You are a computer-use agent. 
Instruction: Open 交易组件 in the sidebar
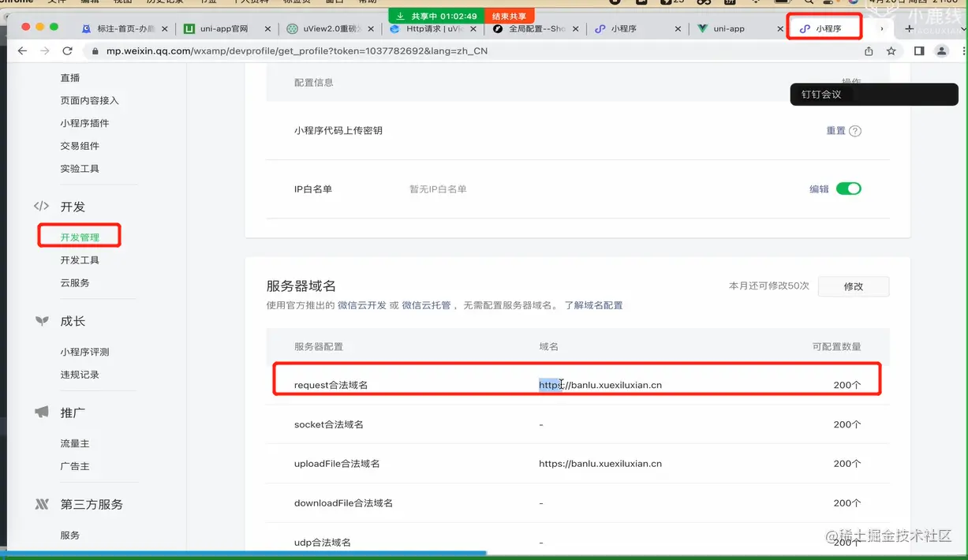coord(80,146)
